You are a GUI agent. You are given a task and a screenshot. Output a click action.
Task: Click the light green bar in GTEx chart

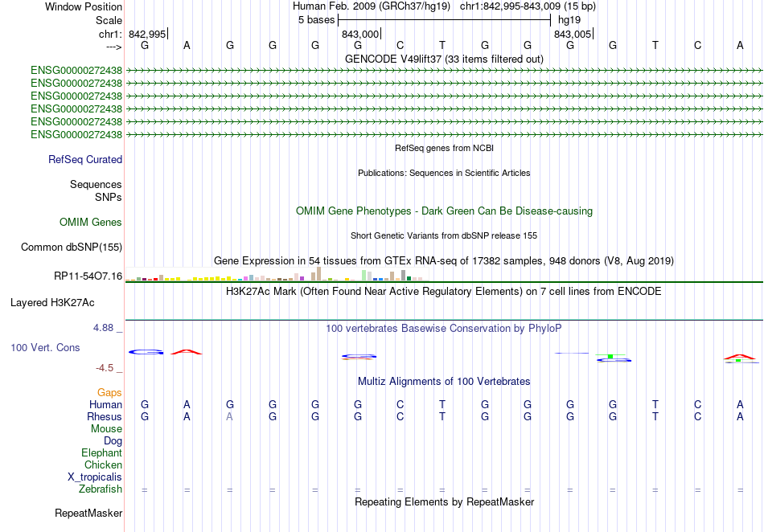364,276
